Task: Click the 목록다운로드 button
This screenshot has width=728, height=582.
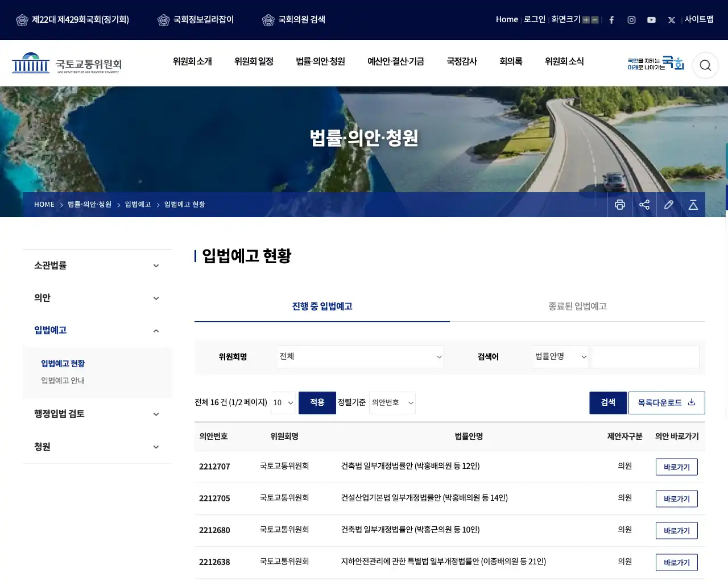Action: tap(667, 403)
